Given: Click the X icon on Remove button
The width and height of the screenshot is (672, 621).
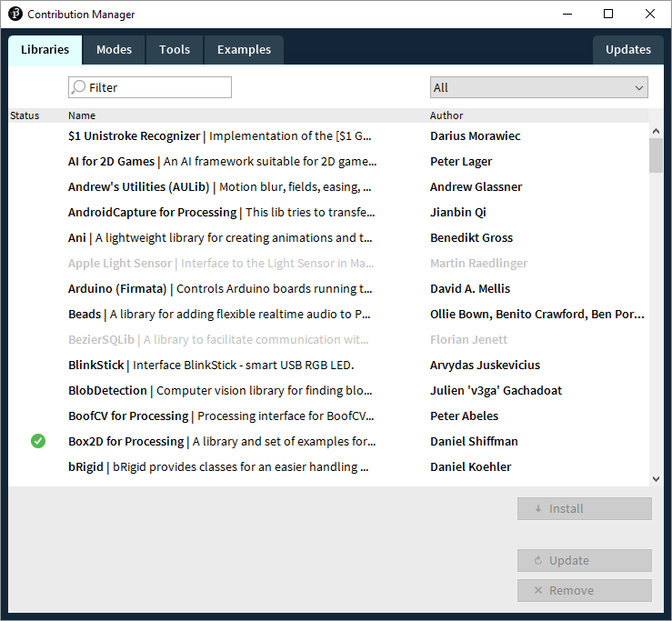Looking at the screenshot, I should point(538,591).
